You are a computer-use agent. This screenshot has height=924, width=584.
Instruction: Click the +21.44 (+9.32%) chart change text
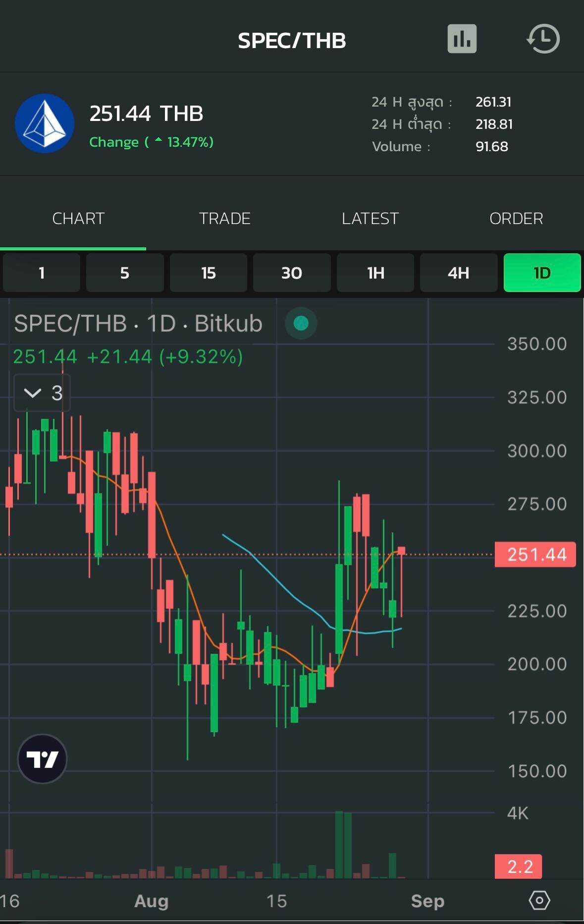pos(165,357)
